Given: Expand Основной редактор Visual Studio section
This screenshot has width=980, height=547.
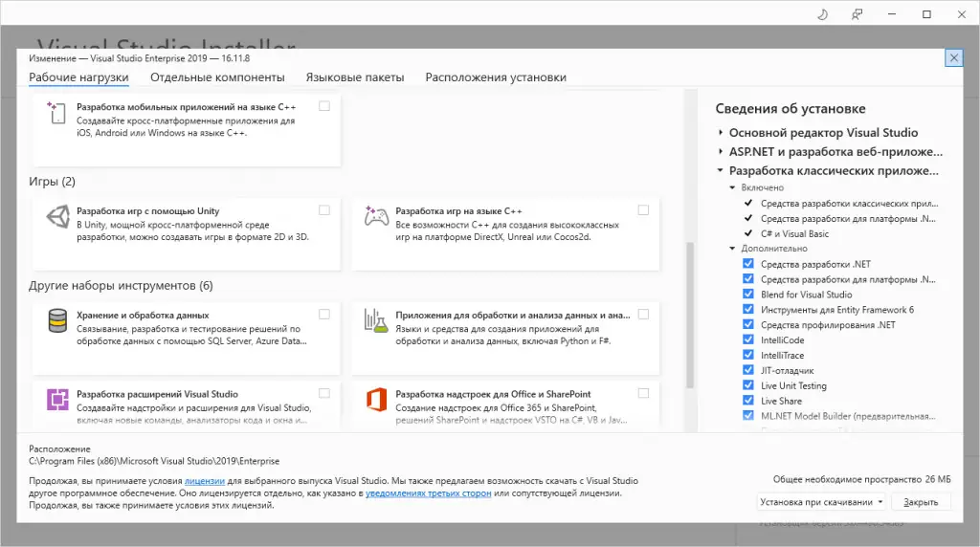Looking at the screenshot, I should (721, 132).
